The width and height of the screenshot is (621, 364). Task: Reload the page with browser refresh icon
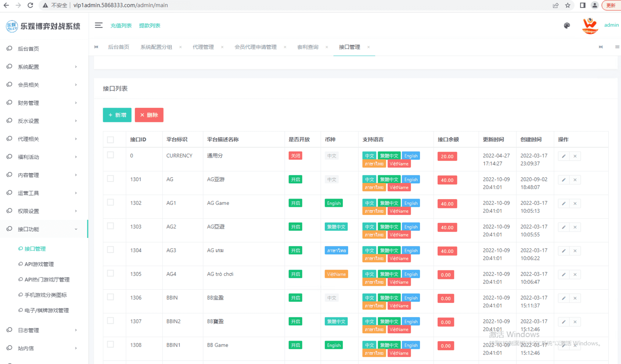click(x=30, y=5)
